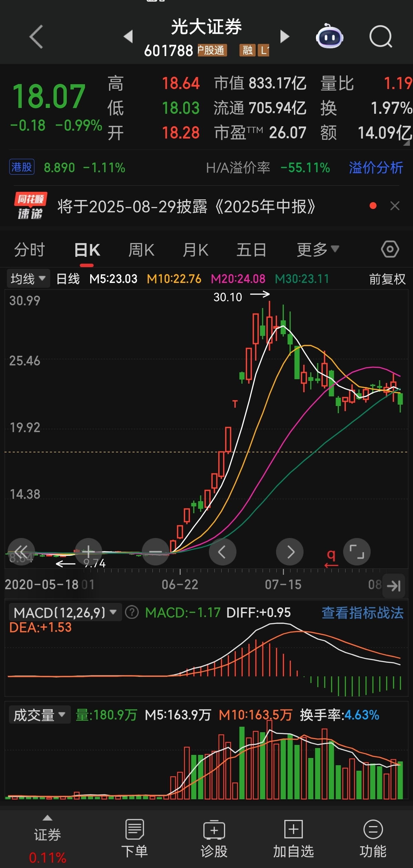Close the 同花顺速递 announcement banner
The height and width of the screenshot is (868, 413).
[395, 206]
